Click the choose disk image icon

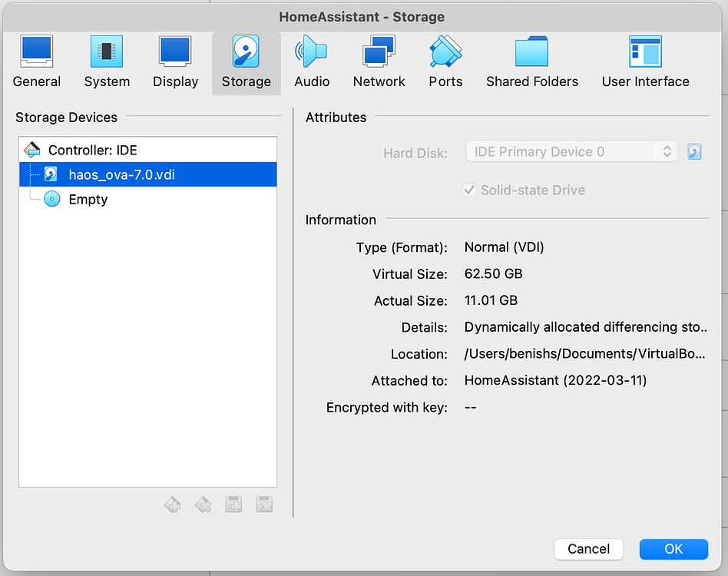694,152
